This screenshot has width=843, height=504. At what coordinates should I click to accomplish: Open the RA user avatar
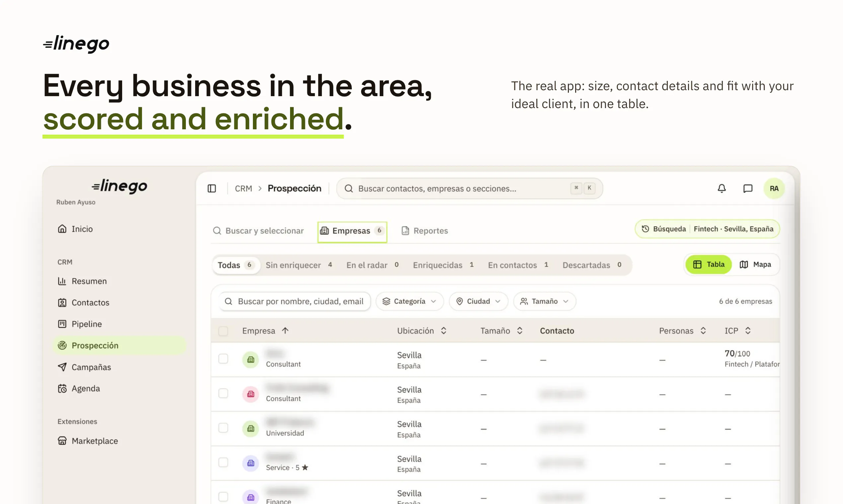[774, 188]
